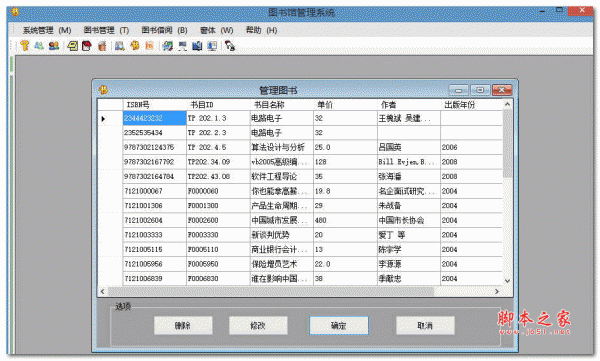Screen dimensions: 600x361
Task: Select the author cell 中国市长协会
Action: coord(409,220)
